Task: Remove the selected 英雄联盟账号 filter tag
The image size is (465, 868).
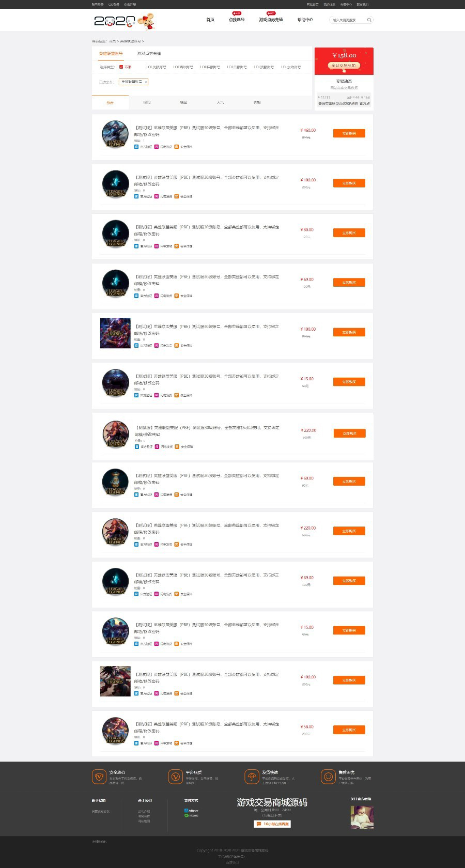Action: pyautogui.click(x=146, y=82)
